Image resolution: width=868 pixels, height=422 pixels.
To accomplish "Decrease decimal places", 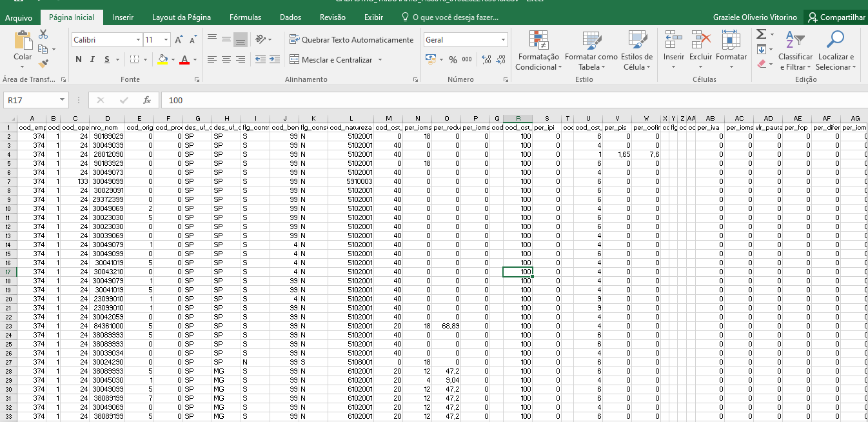I will pos(500,59).
